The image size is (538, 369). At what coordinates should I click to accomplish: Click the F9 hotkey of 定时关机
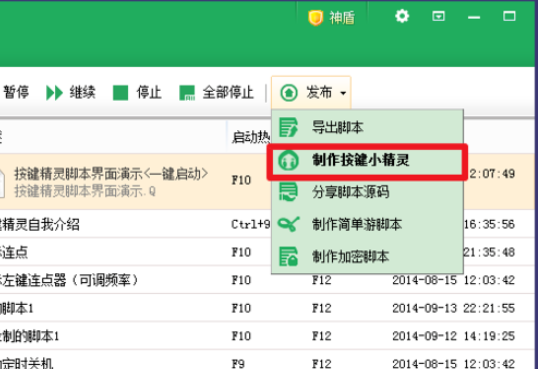[x=238, y=364]
